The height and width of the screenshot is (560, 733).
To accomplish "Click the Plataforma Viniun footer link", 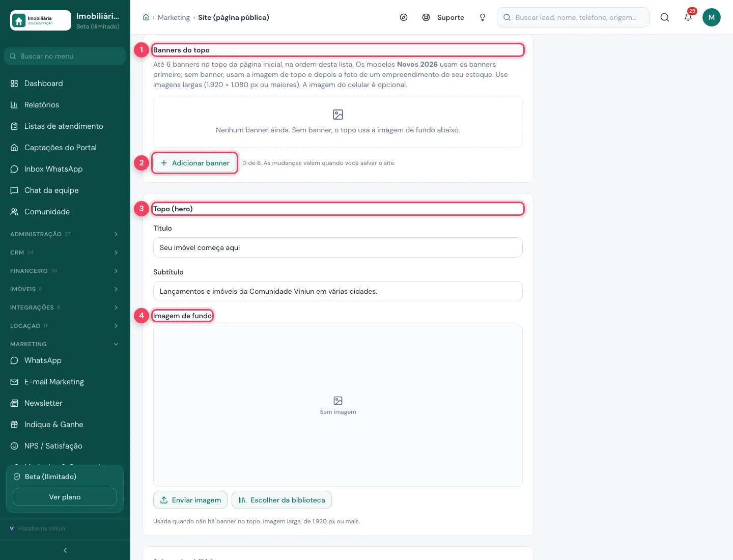I will 38,528.
